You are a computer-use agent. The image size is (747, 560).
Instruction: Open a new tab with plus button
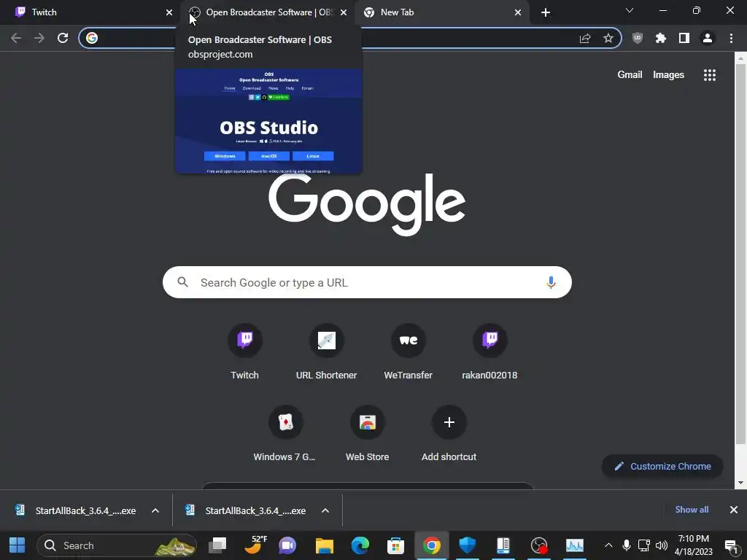(546, 12)
